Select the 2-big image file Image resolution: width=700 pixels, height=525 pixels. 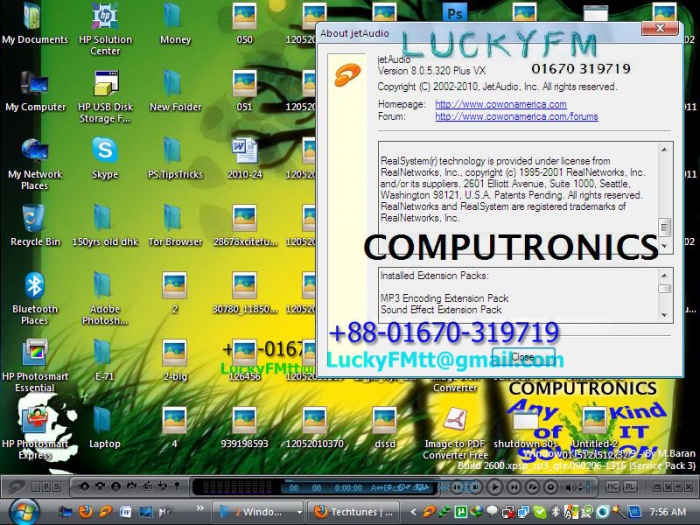coord(175,360)
